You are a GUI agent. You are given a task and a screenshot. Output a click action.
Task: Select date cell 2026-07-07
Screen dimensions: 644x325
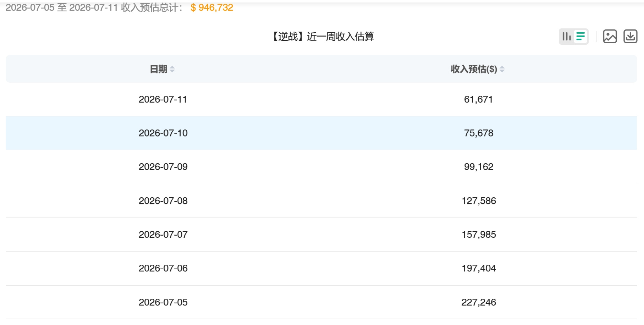(x=163, y=235)
